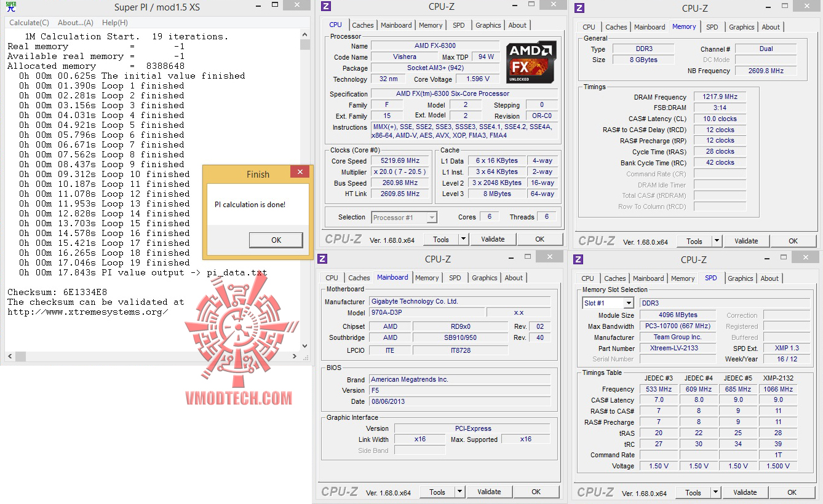Viewport: 823px width, 504px height.
Task: Click Validate in CPU-Z SPD window
Action: [x=745, y=492]
